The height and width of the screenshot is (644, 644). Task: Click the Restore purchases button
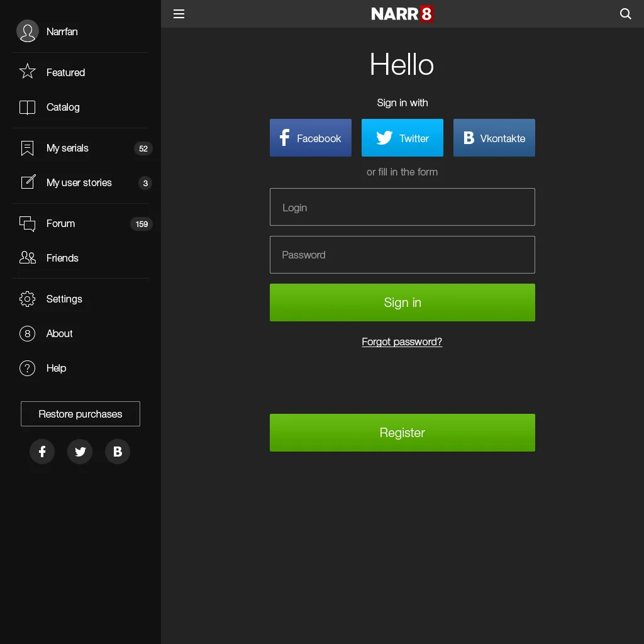pyautogui.click(x=80, y=414)
